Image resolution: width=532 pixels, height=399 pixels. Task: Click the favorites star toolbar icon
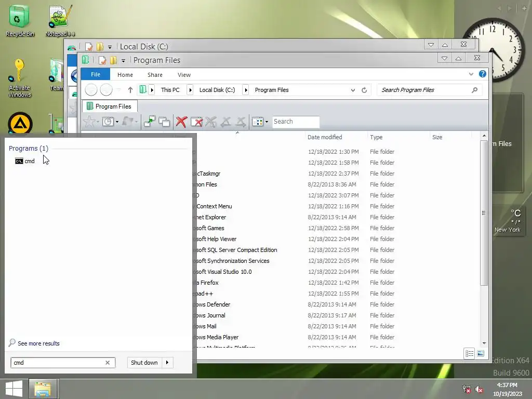point(89,122)
